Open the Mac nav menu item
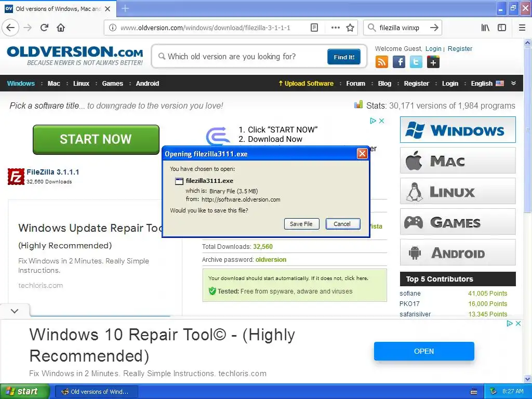This screenshot has width=532, height=399. [x=54, y=84]
